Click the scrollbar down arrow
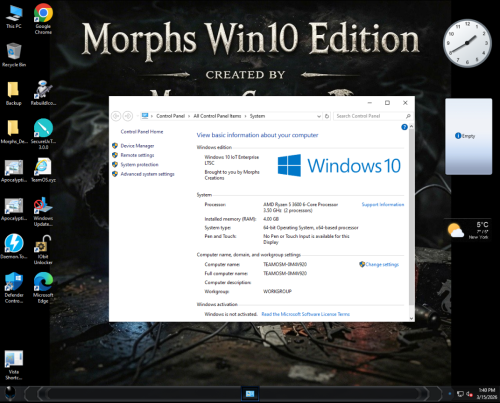This screenshot has width=500, height=403. pyautogui.click(x=411, y=318)
